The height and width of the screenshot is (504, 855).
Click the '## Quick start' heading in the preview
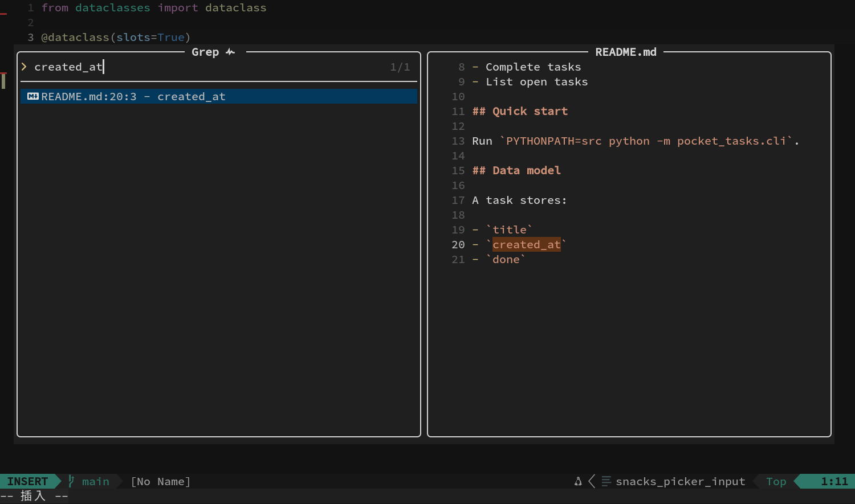(x=520, y=111)
